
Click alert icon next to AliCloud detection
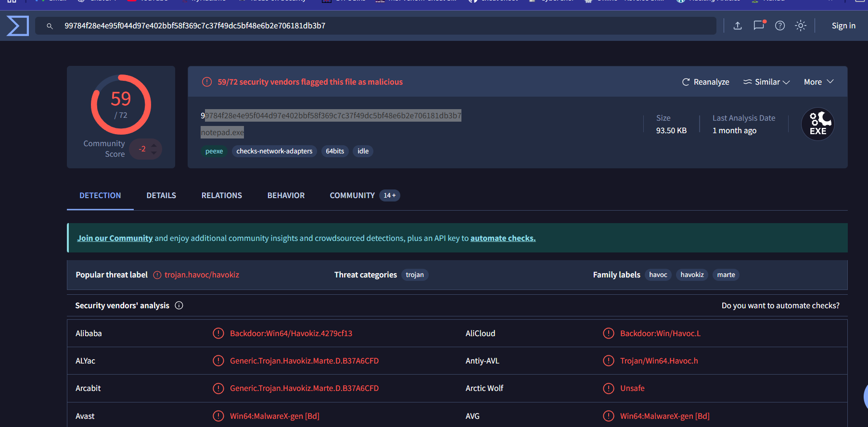609,333
